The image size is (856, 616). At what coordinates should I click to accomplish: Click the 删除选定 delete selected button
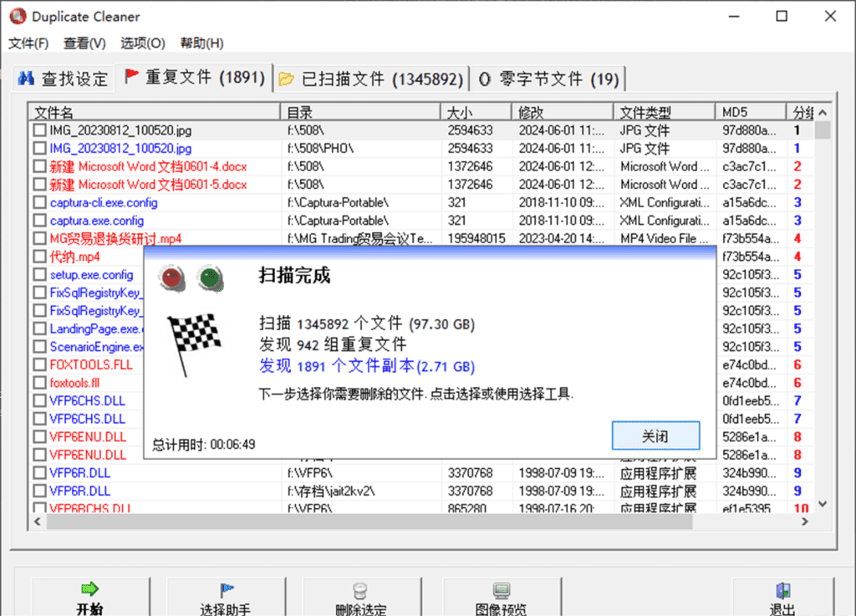pyautogui.click(x=361, y=598)
